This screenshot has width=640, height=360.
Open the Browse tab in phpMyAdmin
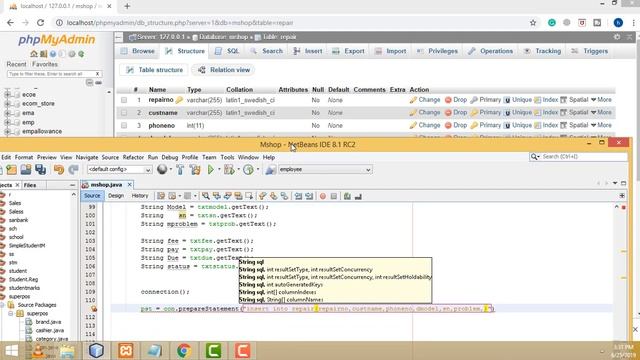138,51
